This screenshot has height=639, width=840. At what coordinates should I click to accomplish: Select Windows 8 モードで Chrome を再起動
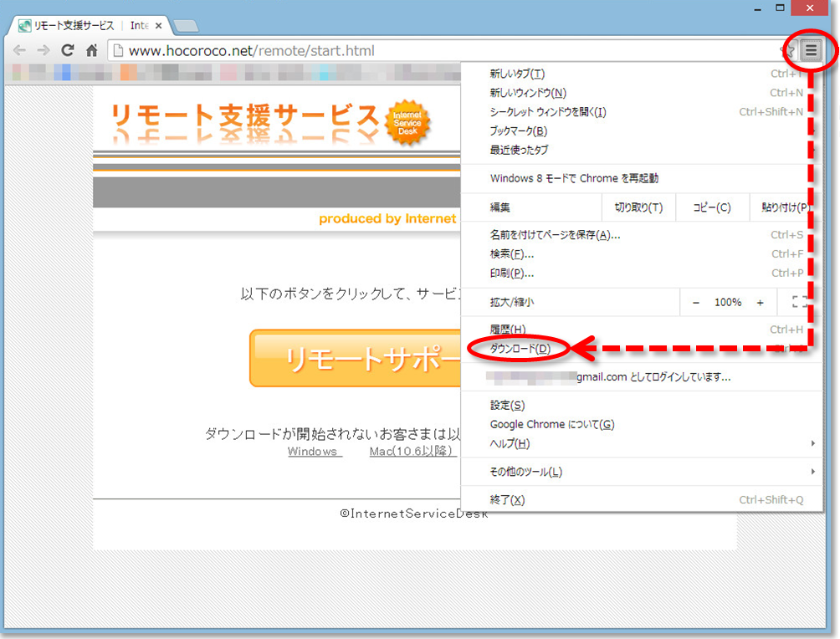641,178
